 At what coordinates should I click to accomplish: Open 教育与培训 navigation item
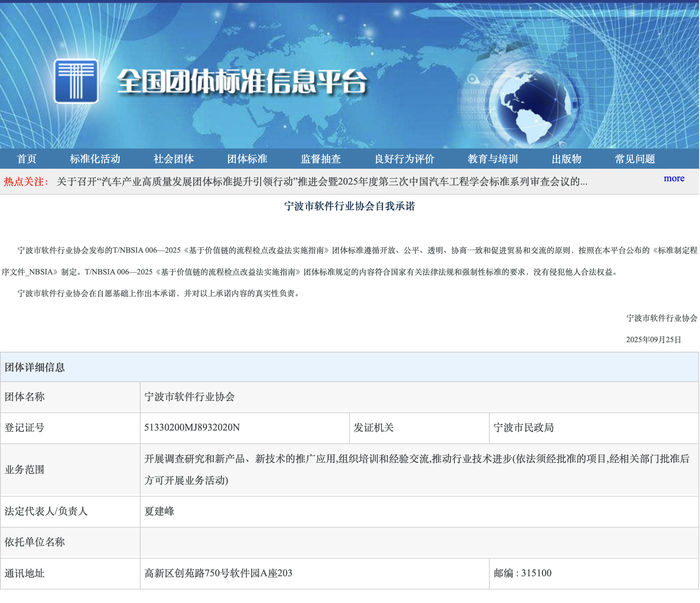(x=493, y=159)
